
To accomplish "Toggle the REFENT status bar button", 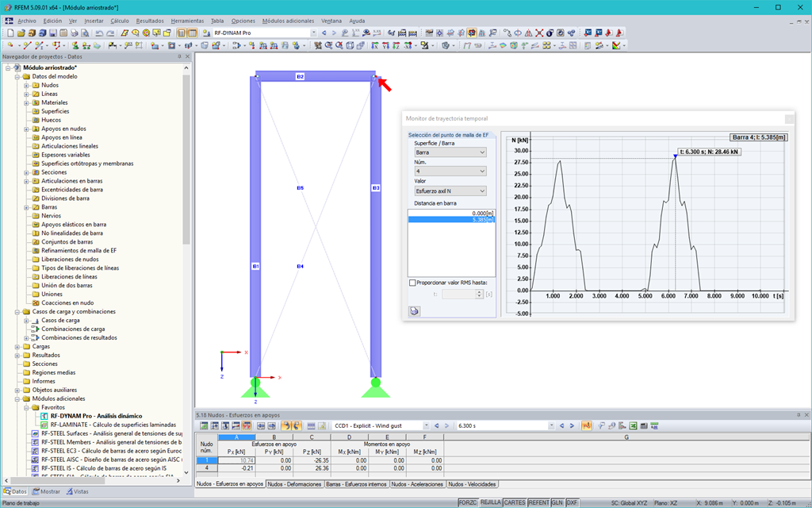I will click(538, 502).
